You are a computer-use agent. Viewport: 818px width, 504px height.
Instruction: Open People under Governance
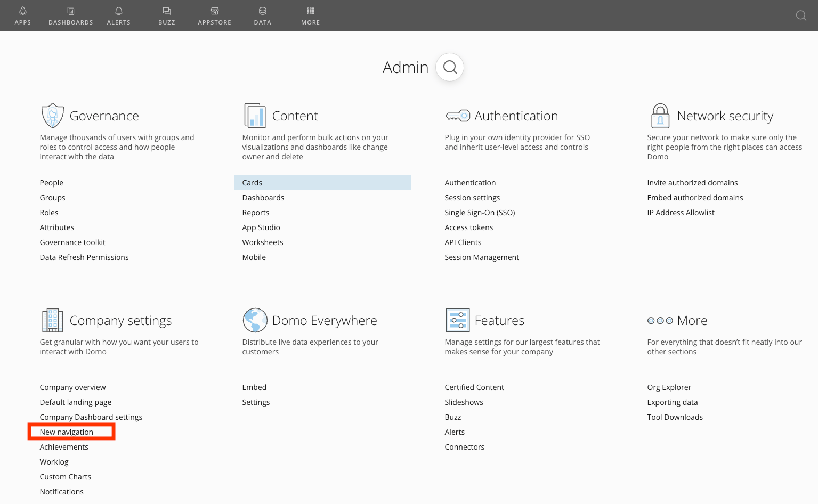52,183
